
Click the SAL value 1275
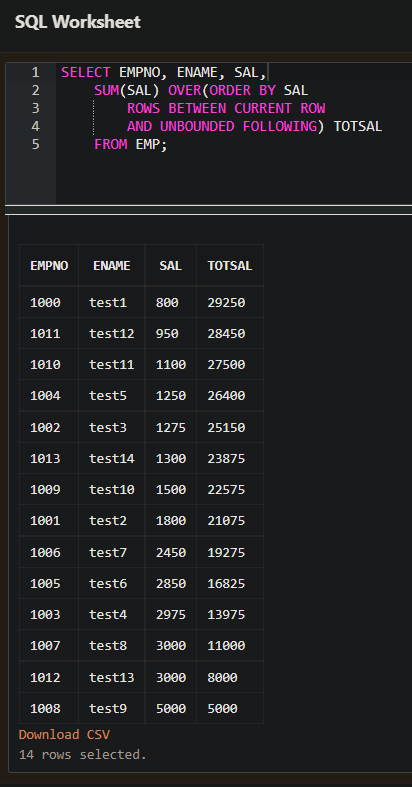click(171, 427)
